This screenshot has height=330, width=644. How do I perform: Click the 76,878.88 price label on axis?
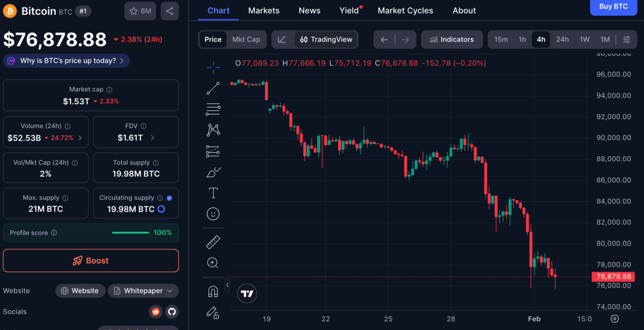[x=612, y=276]
